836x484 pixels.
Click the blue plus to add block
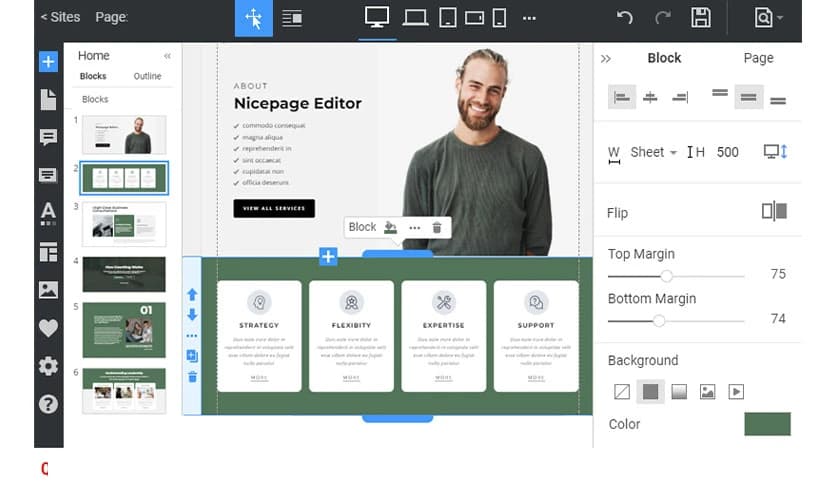[x=328, y=256]
